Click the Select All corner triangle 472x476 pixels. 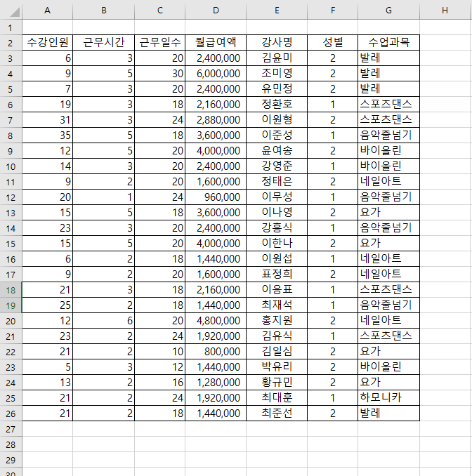[11, 11]
